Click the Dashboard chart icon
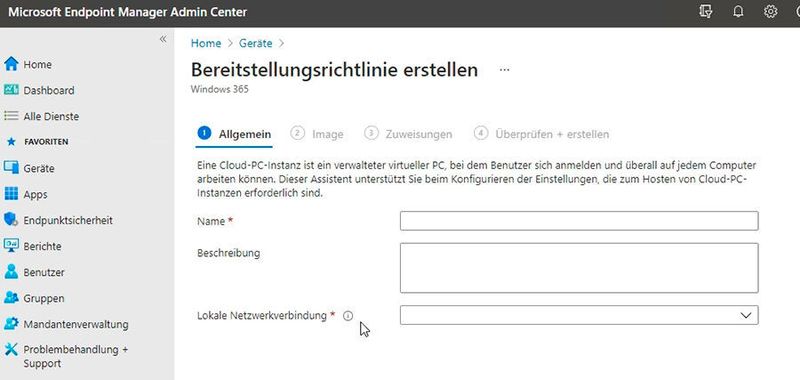The width and height of the screenshot is (800, 380). click(11, 90)
